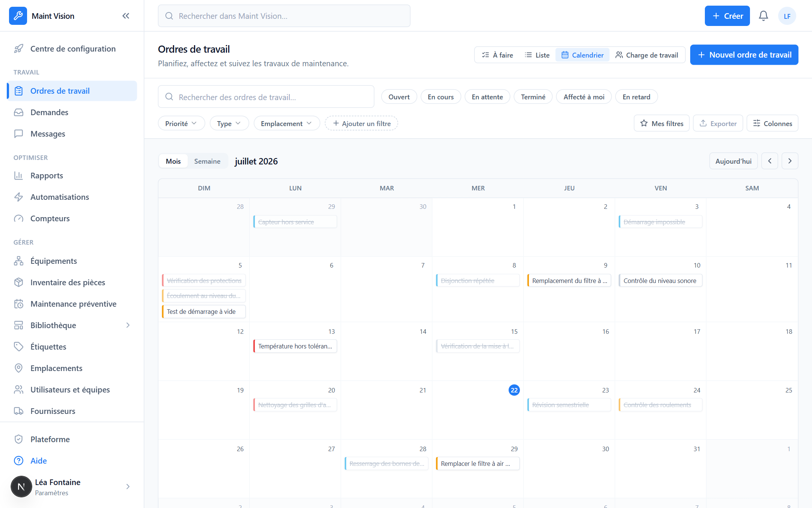Switch calendar to Semaine view

(x=207, y=161)
